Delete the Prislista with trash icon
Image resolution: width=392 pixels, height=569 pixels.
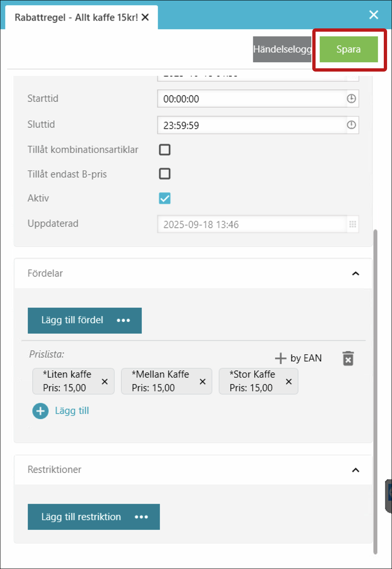pos(348,358)
